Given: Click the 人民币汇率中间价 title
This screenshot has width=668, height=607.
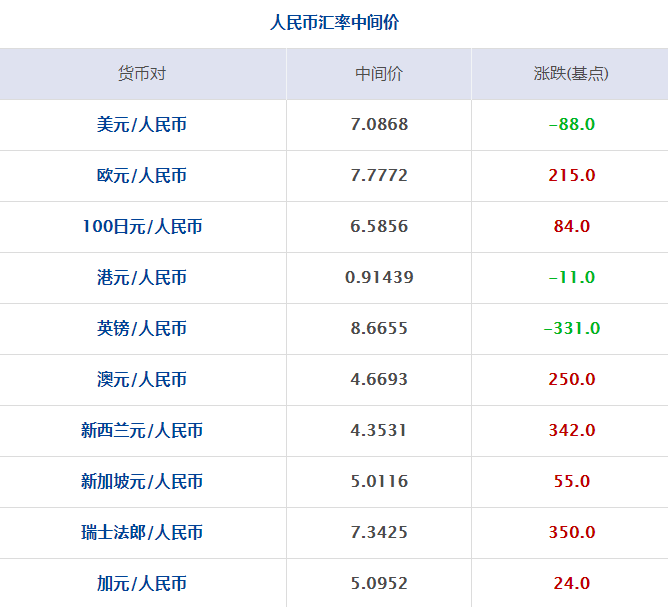Looking at the screenshot, I should (x=334, y=22).
